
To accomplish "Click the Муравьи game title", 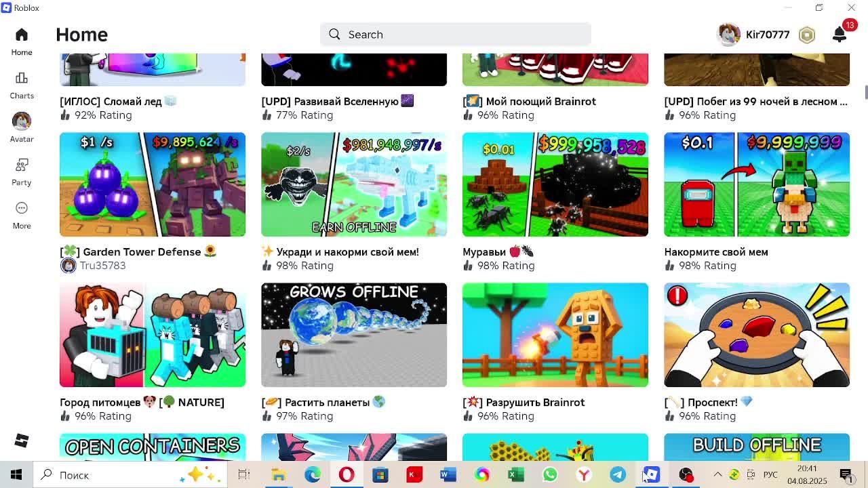I will [x=498, y=251].
